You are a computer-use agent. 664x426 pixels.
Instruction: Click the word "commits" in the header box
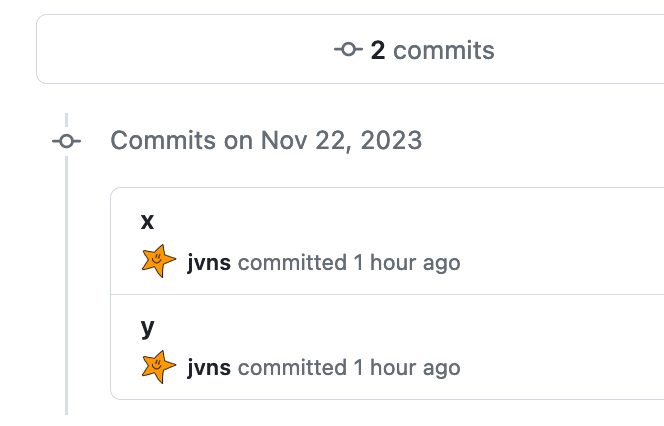point(443,50)
